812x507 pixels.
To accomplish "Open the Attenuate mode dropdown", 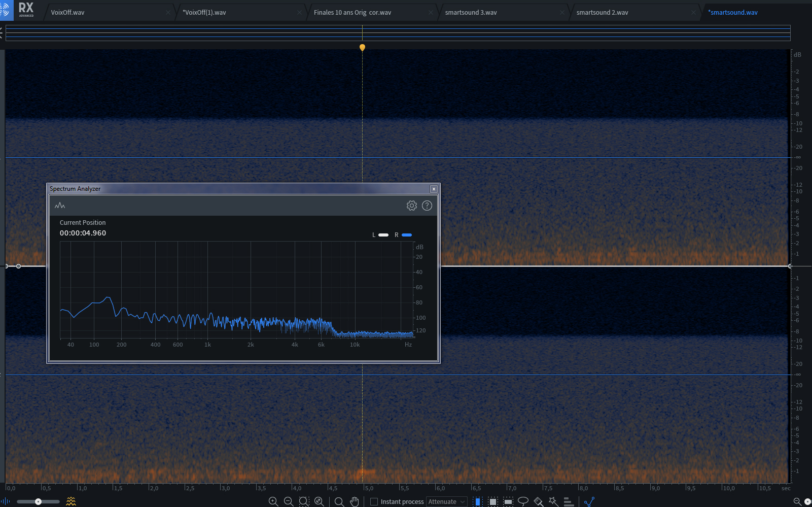I will coord(446,501).
